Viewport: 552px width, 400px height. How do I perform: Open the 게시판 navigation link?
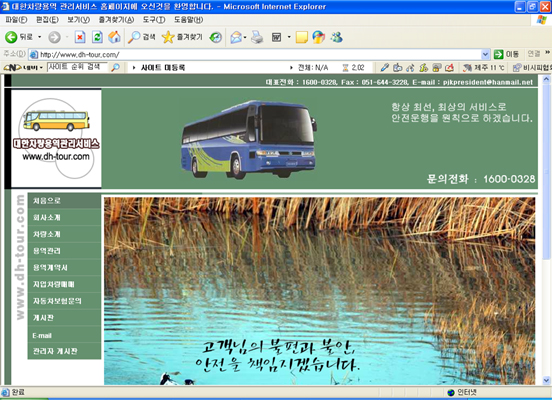coord(64,318)
